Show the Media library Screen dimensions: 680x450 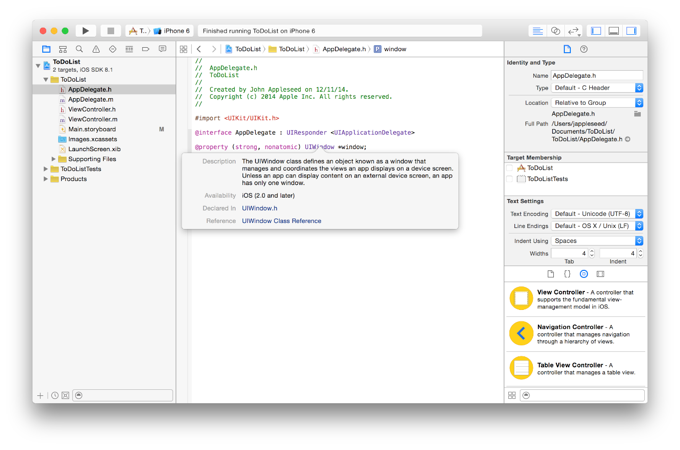click(600, 274)
